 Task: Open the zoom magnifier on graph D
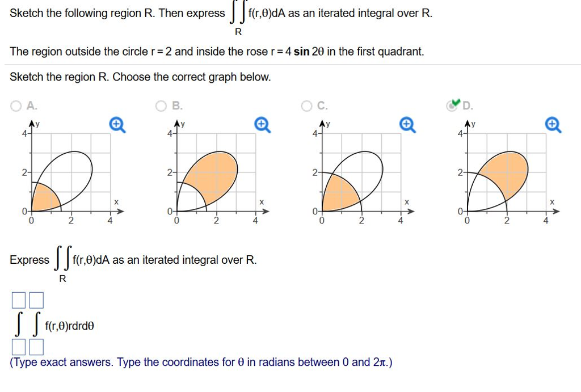point(553,124)
